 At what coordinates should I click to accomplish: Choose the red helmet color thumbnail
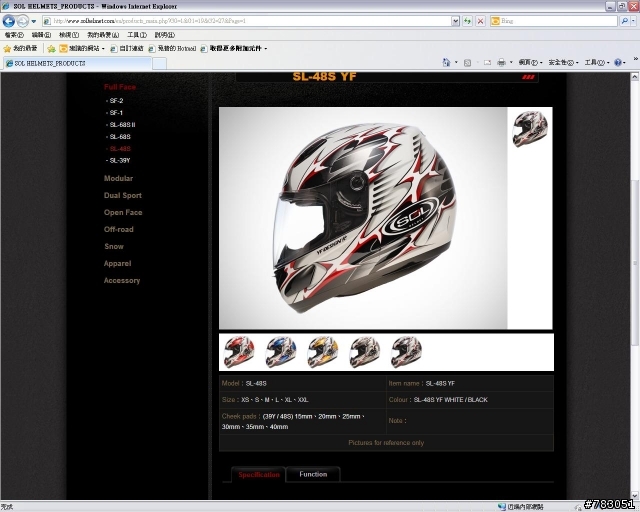click(239, 352)
